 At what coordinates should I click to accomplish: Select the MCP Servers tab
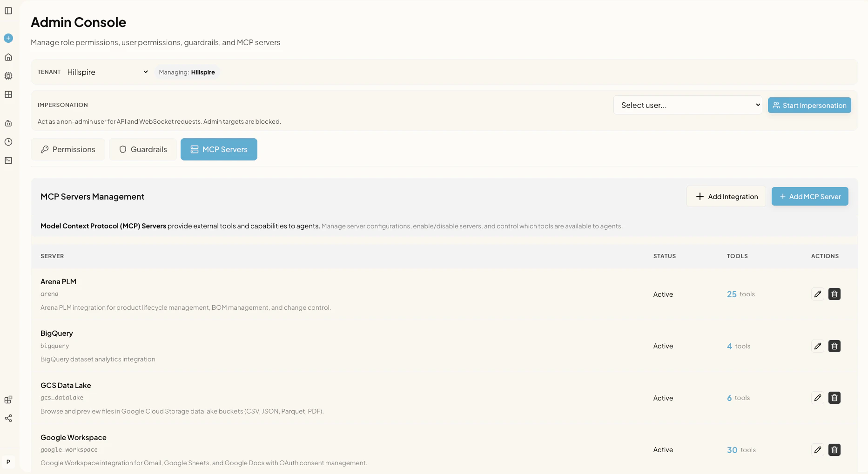coord(219,149)
